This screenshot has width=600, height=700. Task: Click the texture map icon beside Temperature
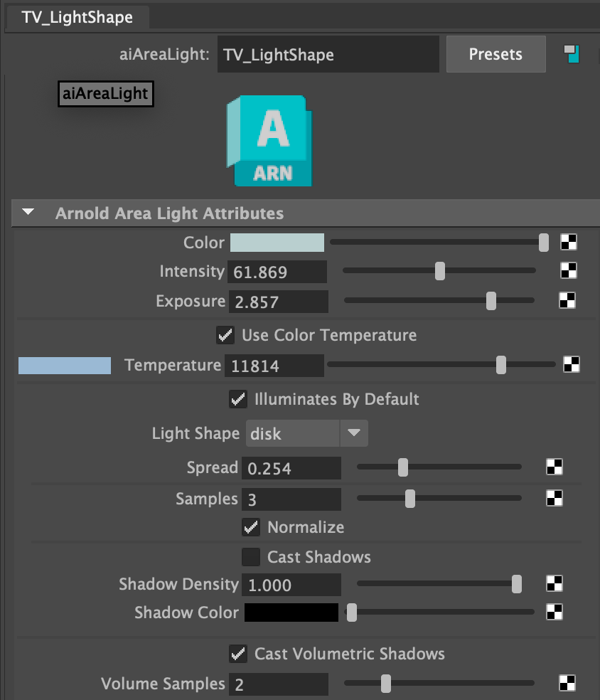(x=571, y=365)
